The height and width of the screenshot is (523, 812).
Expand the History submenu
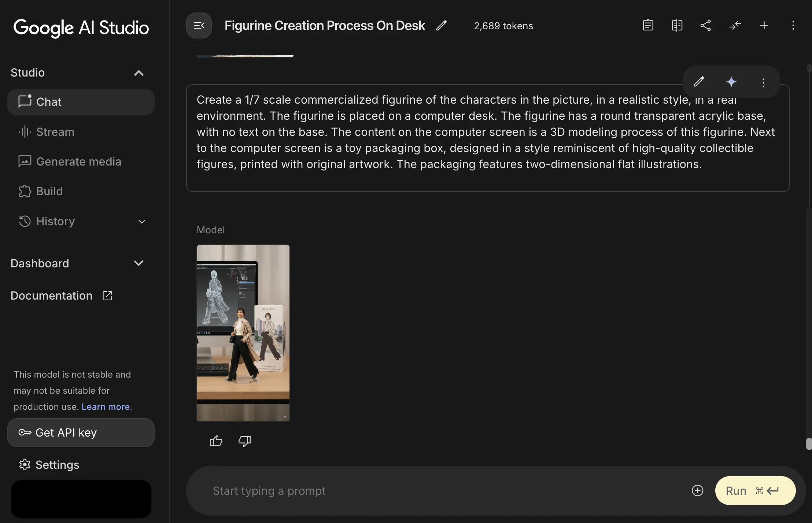pos(141,222)
